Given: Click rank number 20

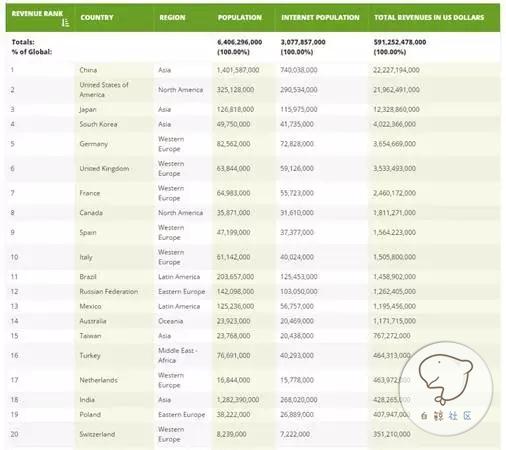Looking at the screenshot, I should (14, 434).
